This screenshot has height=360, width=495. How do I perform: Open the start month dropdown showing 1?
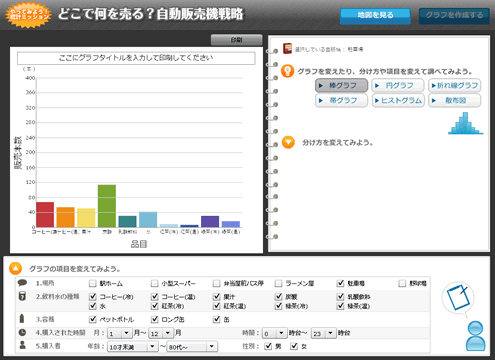119,333
